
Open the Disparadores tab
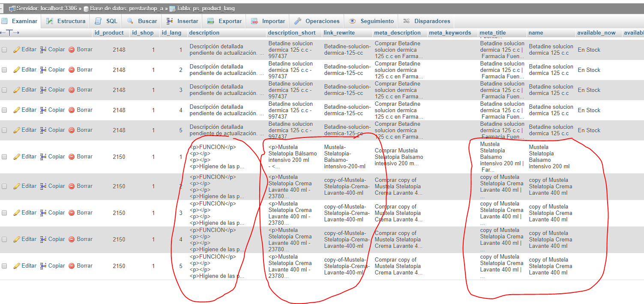(426, 21)
